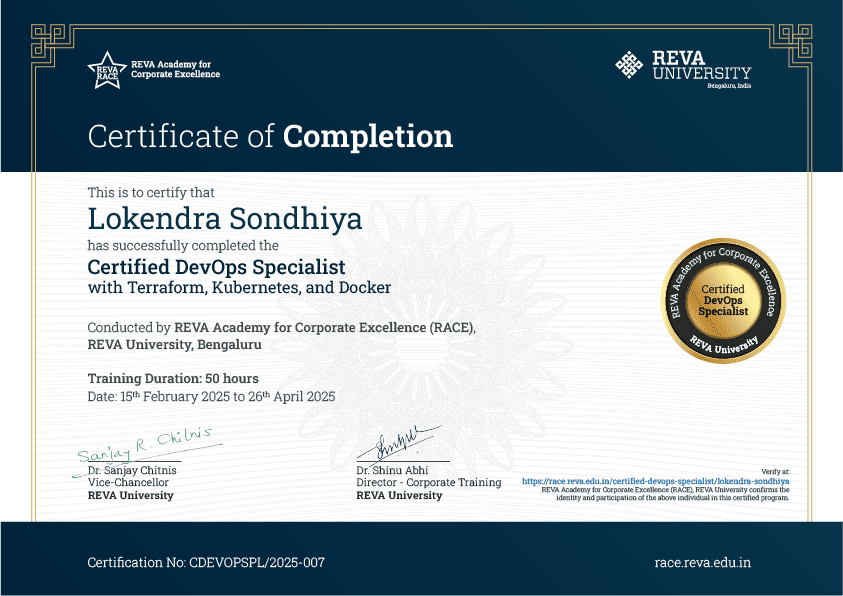Click the "Conducted by REVA Academy for Corporate Excellence (RACE)," line

click(x=282, y=327)
